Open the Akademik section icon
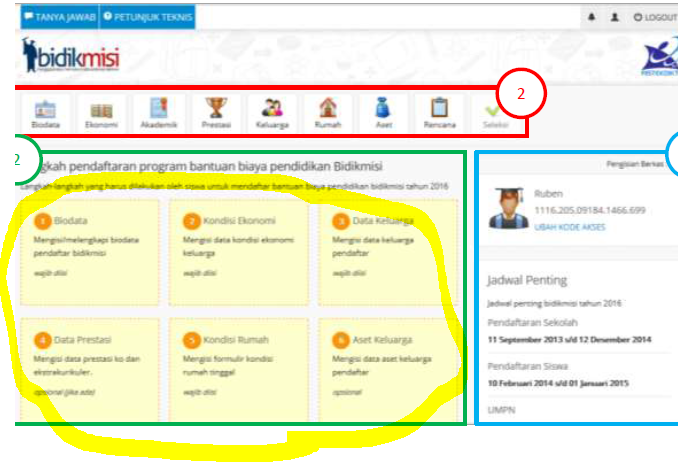Viewport: 678px width, 462px height. coord(159,113)
